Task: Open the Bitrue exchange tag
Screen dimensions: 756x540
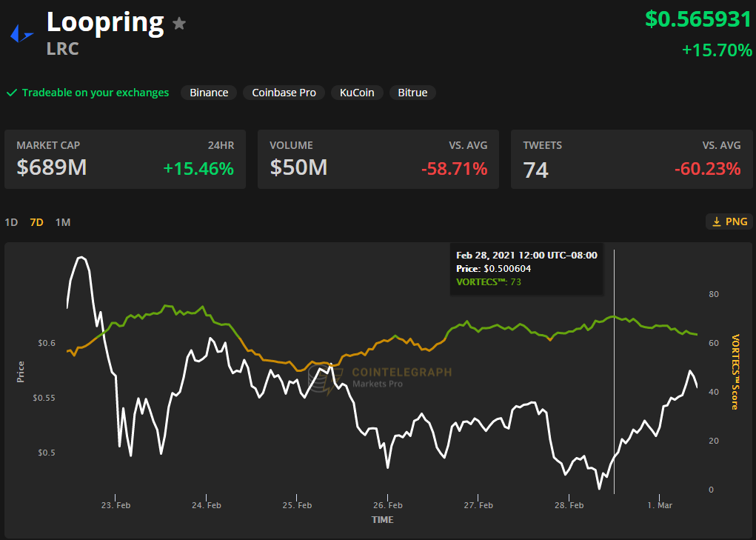Action: tap(412, 93)
